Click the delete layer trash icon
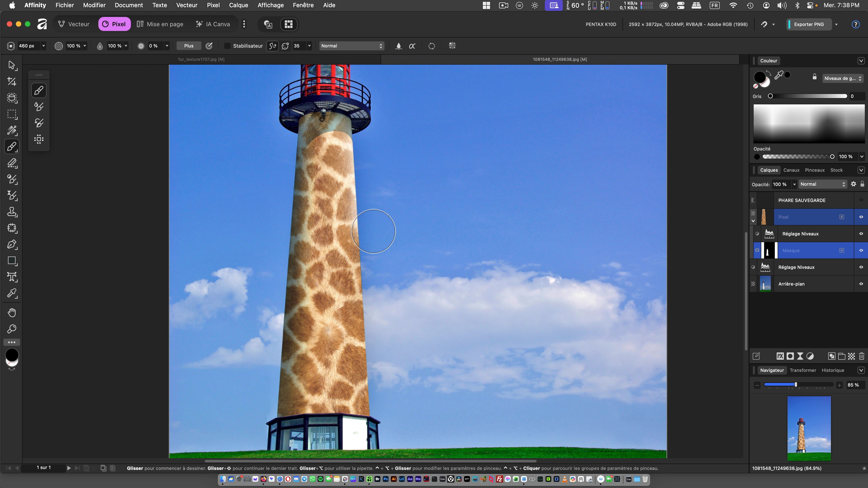Image resolution: width=868 pixels, height=488 pixels. pyautogui.click(x=861, y=356)
